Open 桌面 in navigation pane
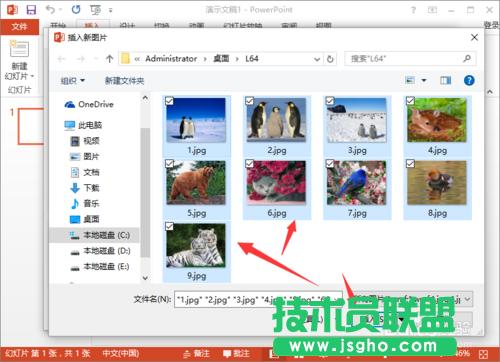Viewport: 500px width, 362px height. tap(85, 219)
